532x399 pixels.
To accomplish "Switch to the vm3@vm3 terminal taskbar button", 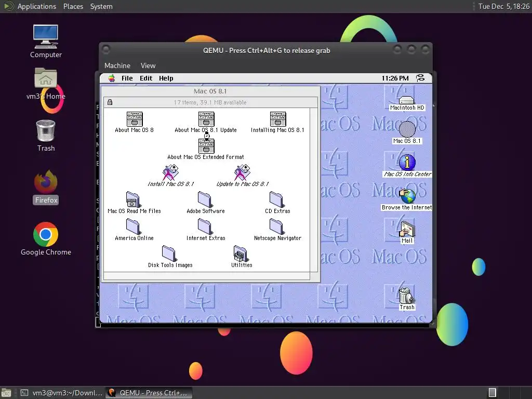I will pyautogui.click(x=61, y=393).
